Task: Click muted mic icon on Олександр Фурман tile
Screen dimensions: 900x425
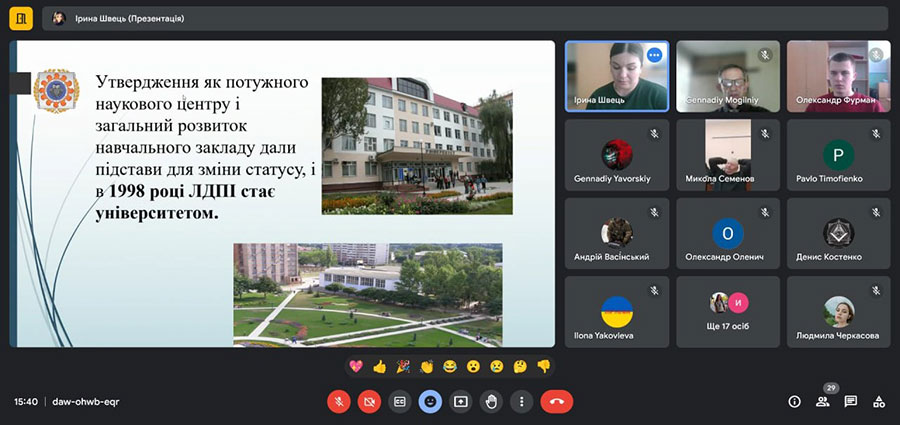Action: coord(875,55)
